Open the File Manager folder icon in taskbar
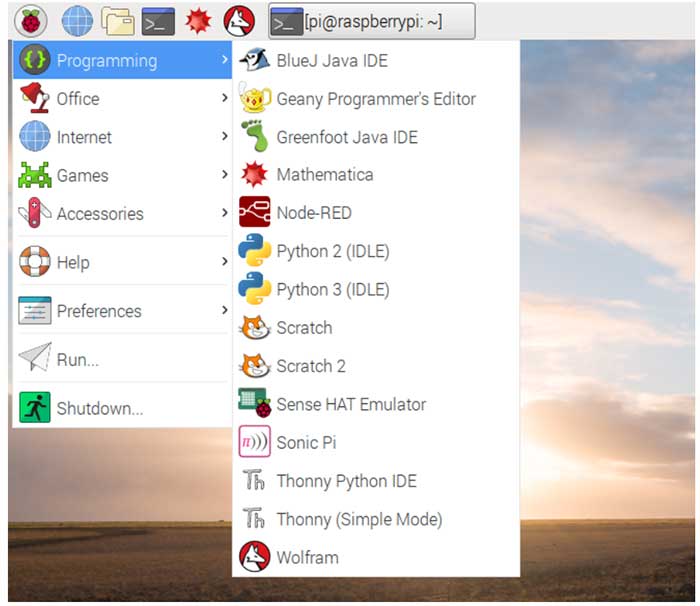The image size is (700, 606). point(117,20)
